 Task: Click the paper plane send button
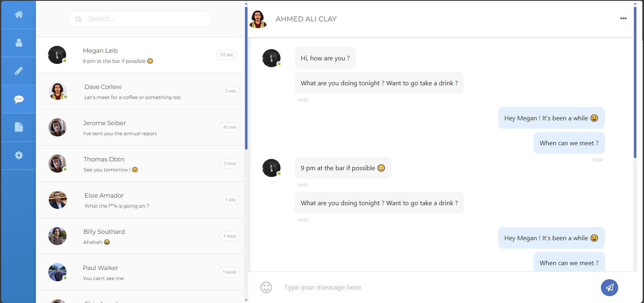(x=609, y=287)
